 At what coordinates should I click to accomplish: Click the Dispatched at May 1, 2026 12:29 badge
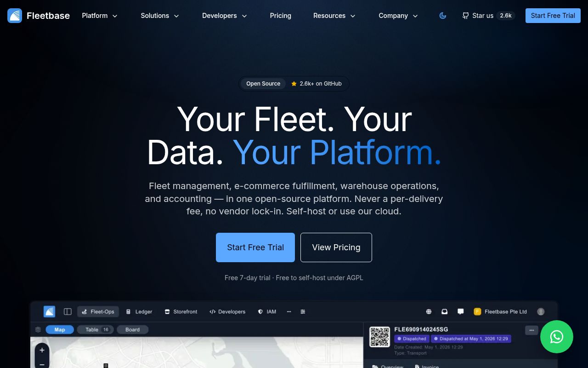tap(471, 339)
